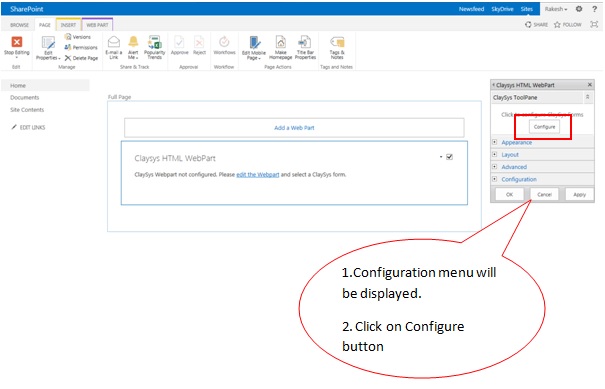This screenshot has height=389, width=605.
Task: Click Edit Mobile Page
Action: point(253,48)
